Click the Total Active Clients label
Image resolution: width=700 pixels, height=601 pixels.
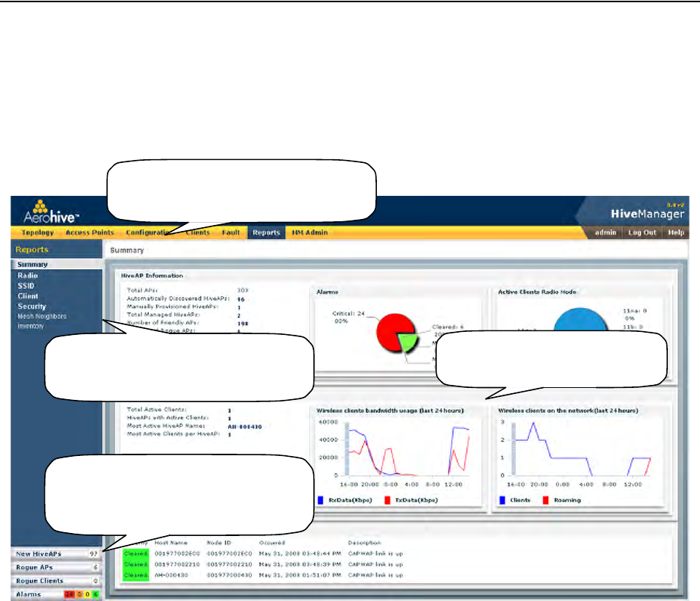(157, 409)
